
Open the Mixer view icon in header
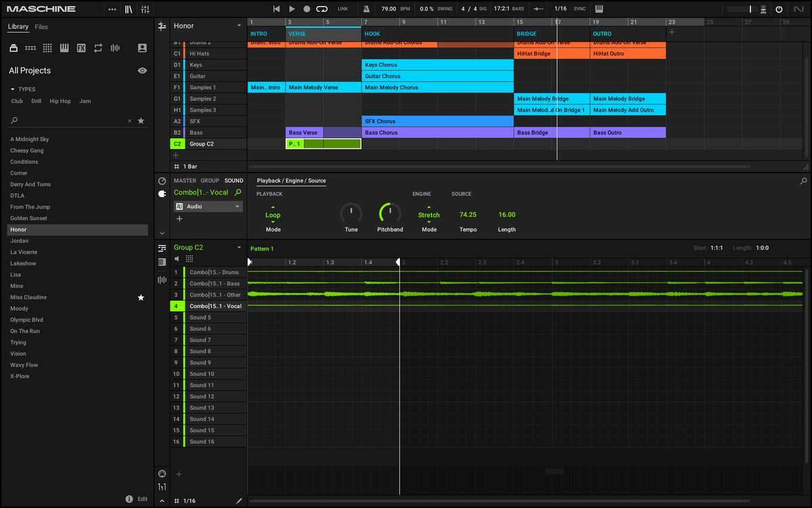(x=145, y=9)
